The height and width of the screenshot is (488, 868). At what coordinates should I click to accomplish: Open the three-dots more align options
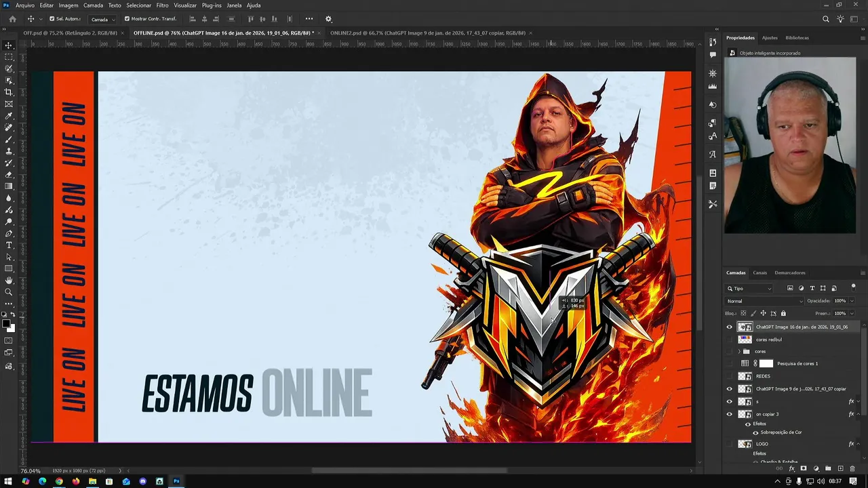(309, 19)
